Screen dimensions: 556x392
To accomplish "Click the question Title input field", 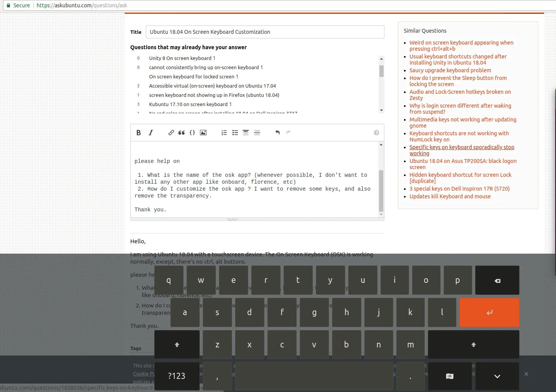I will coord(265,32).
